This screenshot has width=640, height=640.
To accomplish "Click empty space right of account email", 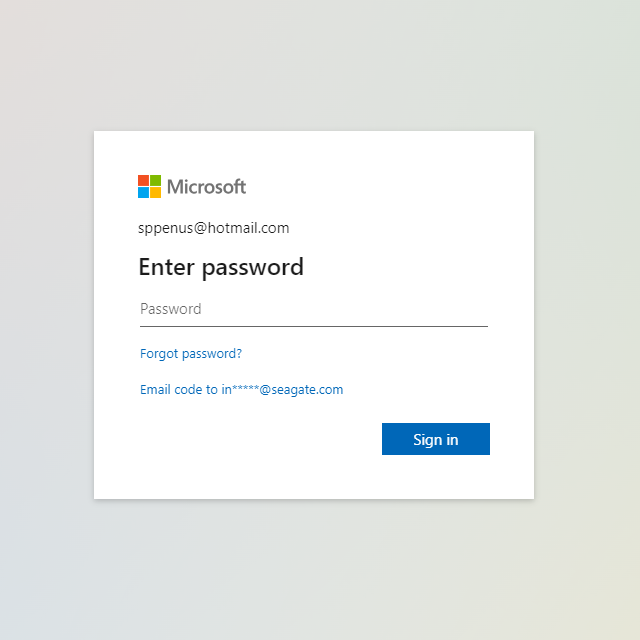I will (x=420, y=228).
